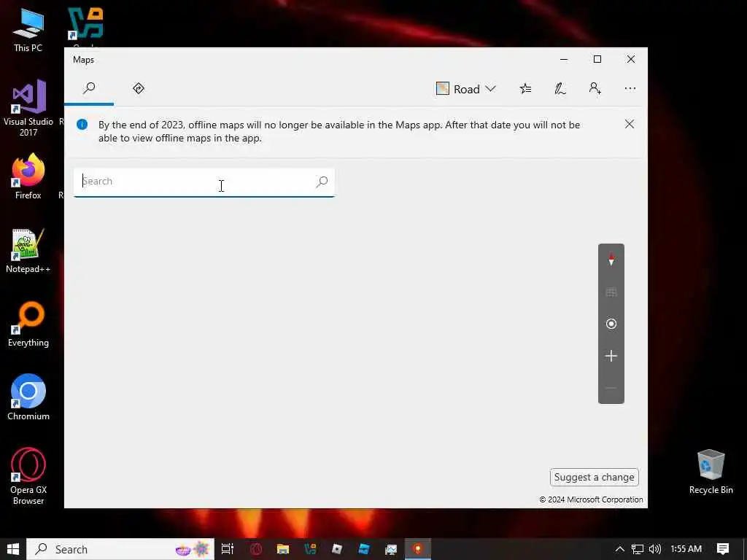This screenshot has height=560, width=747.
Task: Show hidden system tray icons
Action: [619, 549]
